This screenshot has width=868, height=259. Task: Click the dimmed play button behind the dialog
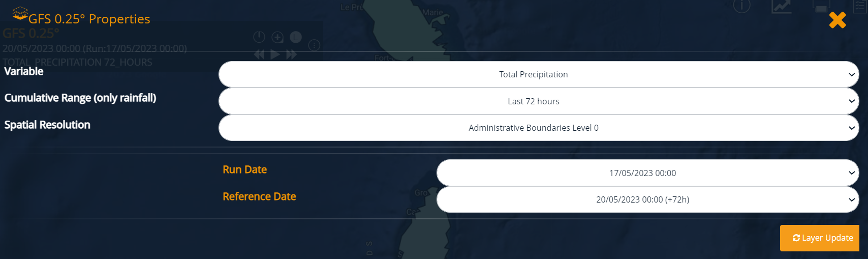pos(275,54)
